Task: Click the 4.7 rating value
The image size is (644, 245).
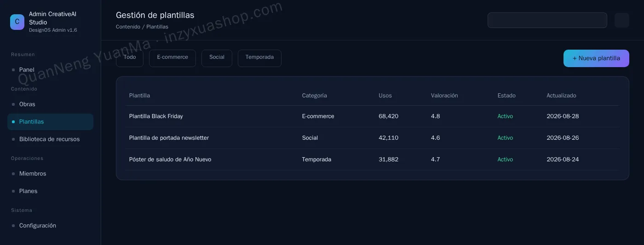Action: (x=436, y=160)
